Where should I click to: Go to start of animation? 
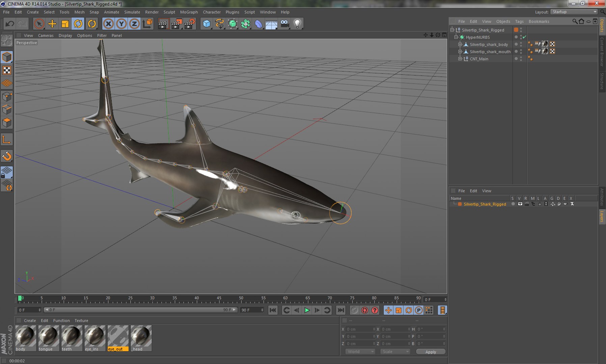273,310
